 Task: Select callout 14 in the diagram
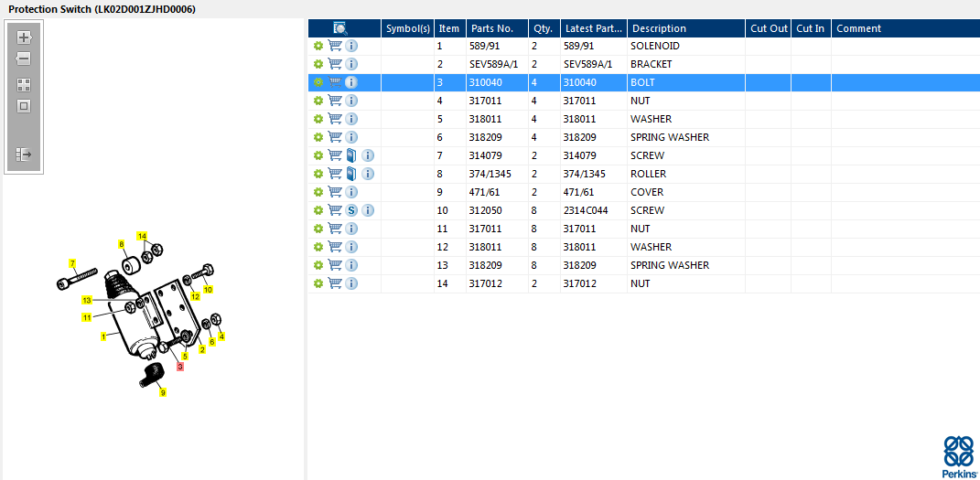pyautogui.click(x=143, y=236)
